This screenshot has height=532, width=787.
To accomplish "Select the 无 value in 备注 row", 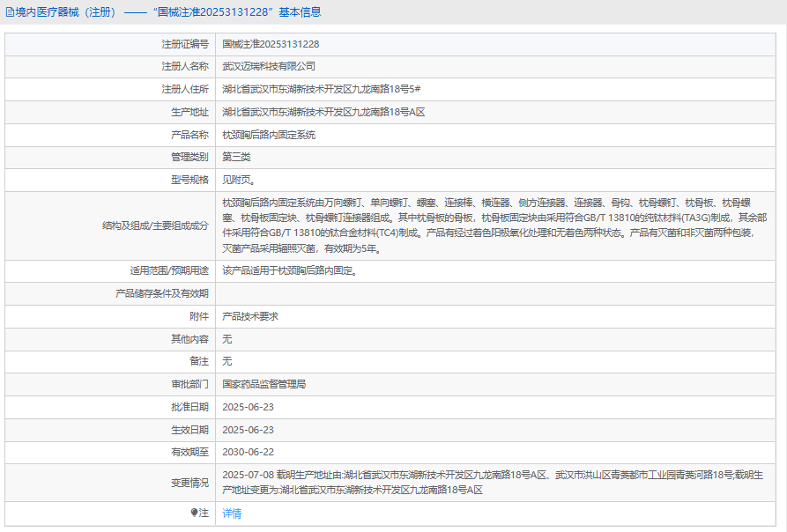I will [227, 361].
